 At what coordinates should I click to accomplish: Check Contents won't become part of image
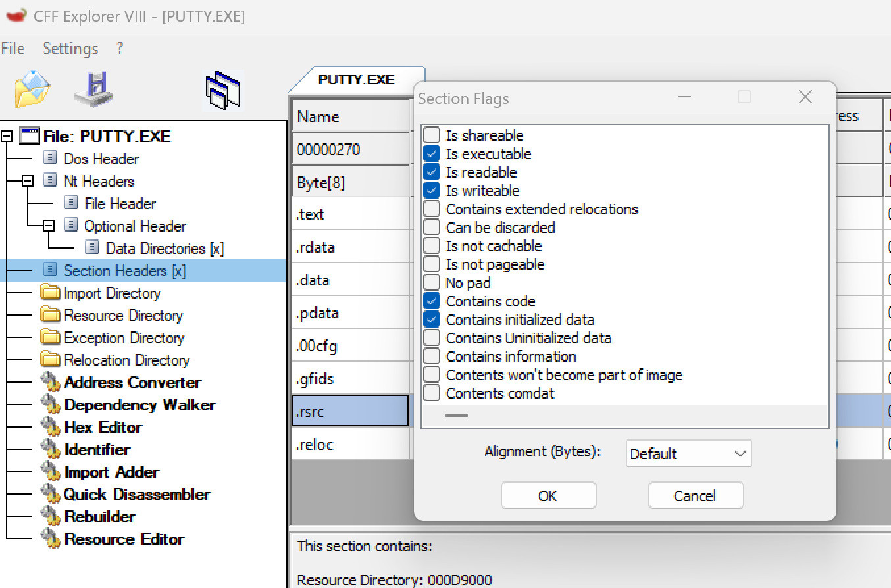432,375
